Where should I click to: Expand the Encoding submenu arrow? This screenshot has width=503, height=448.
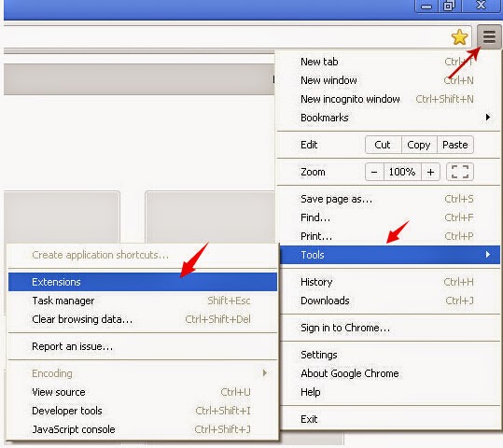(x=265, y=373)
